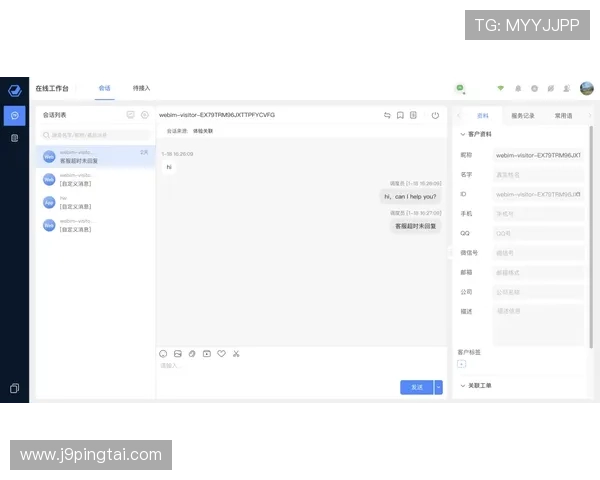Click the chat icon in left sidebar

coord(14,115)
